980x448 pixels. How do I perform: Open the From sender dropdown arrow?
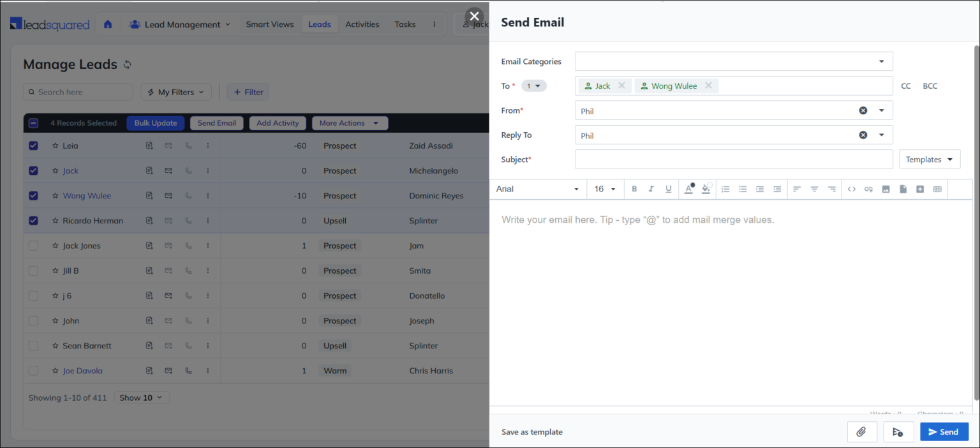coord(882,110)
